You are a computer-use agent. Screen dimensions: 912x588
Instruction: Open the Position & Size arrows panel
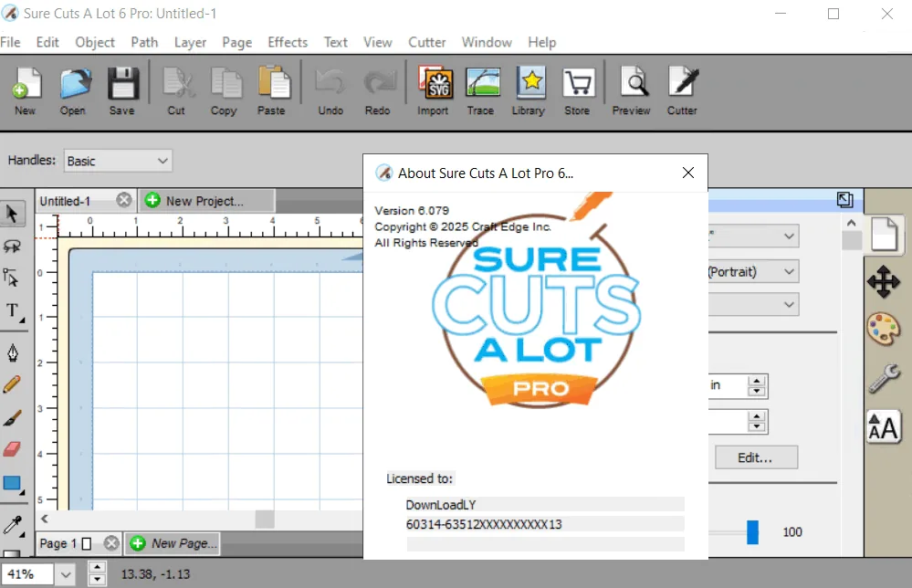click(884, 281)
